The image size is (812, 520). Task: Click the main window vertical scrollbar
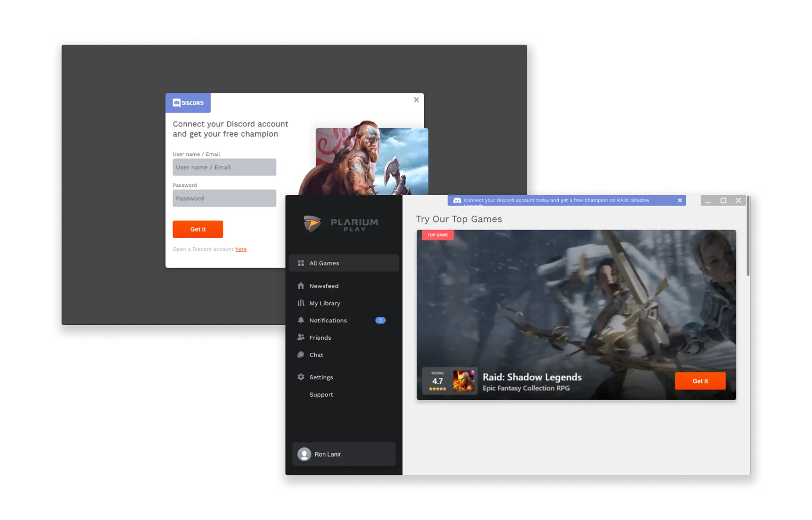748,237
